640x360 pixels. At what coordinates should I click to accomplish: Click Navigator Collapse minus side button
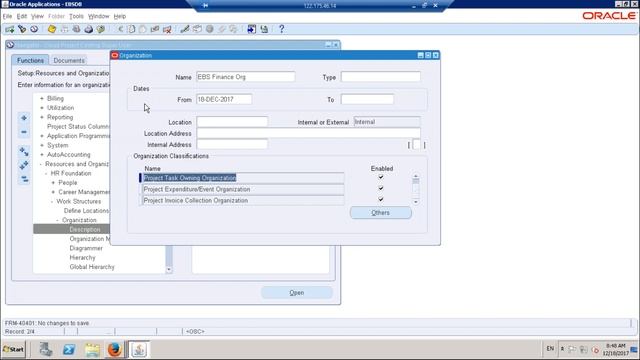pos(24,132)
